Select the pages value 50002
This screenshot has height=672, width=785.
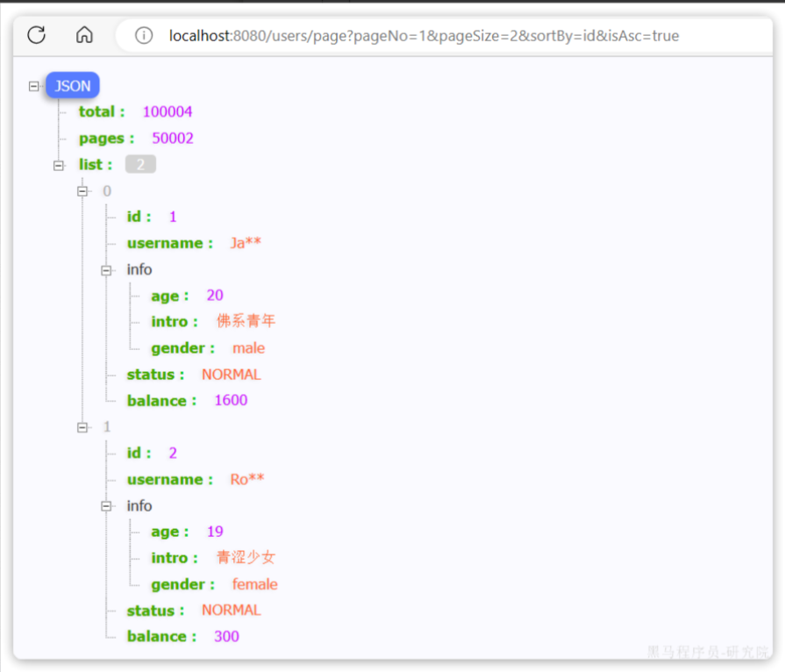[x=173, y=138]
